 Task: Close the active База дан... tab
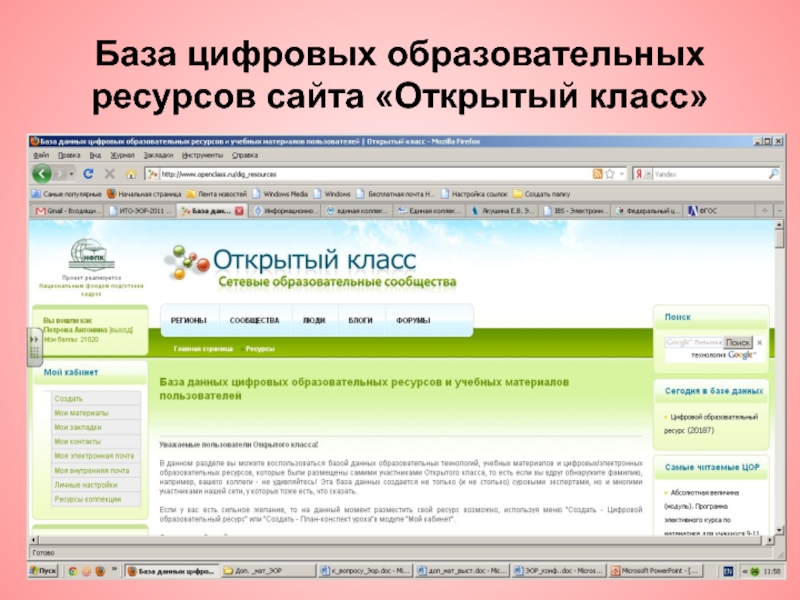pos(239,211)
